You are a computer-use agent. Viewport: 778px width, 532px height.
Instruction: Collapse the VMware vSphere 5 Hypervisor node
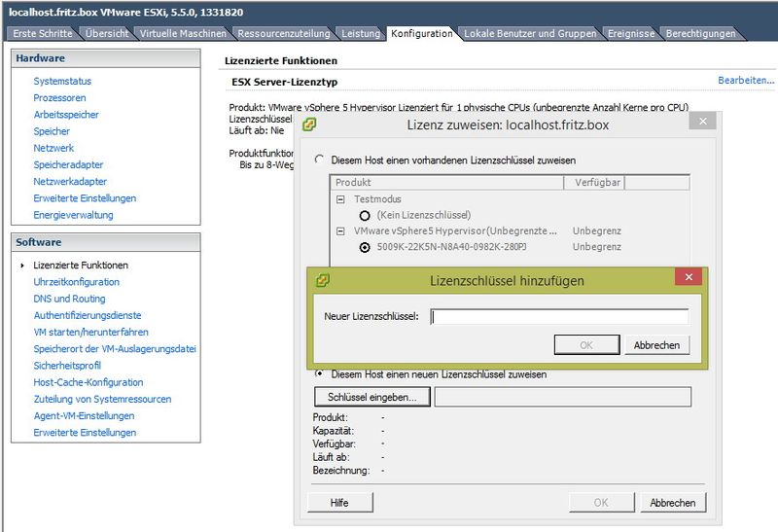pyautogui.click(x=340, y=231)
